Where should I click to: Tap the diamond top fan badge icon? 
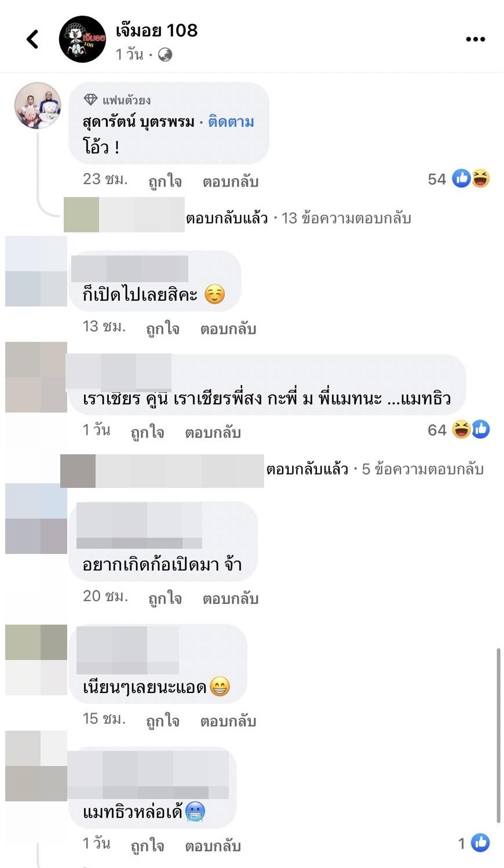point(90,100)
